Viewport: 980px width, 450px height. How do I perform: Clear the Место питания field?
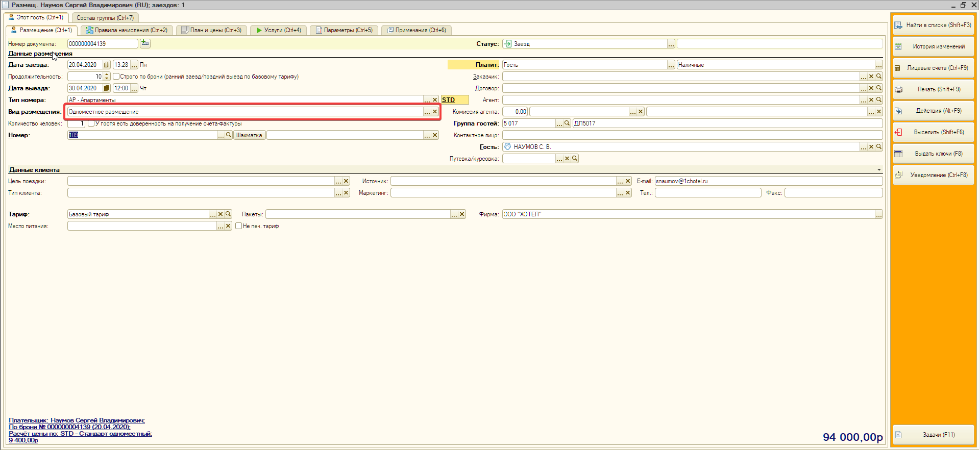point(228,226)
